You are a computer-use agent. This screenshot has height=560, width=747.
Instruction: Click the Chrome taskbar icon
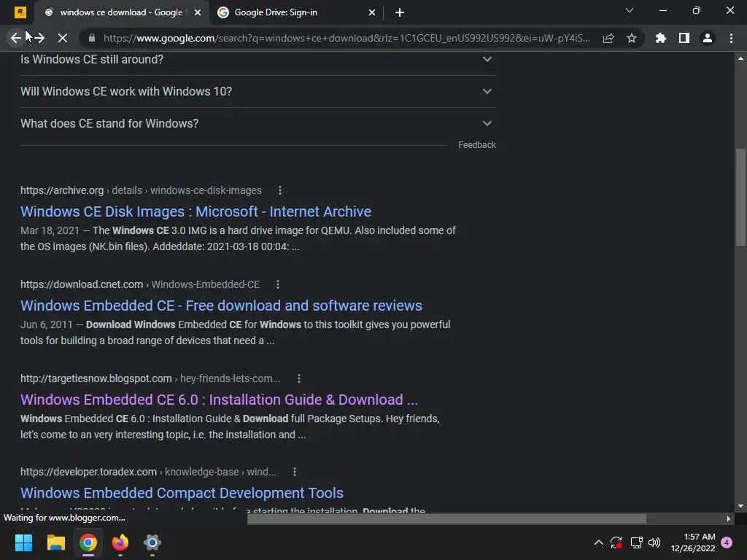(88, 542)
